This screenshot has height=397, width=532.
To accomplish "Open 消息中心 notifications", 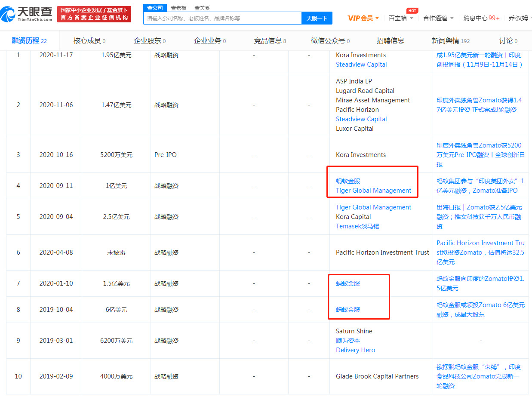I will [481, 18].
